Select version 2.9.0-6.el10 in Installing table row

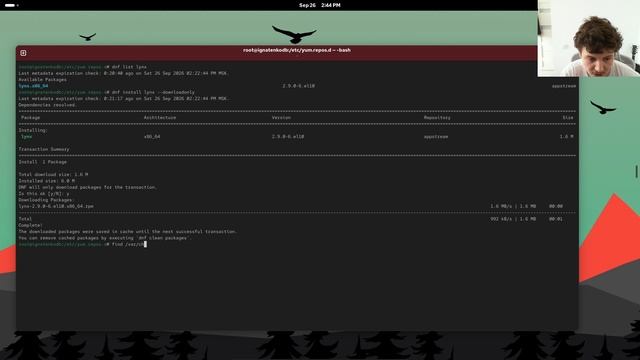coord(288,137)
